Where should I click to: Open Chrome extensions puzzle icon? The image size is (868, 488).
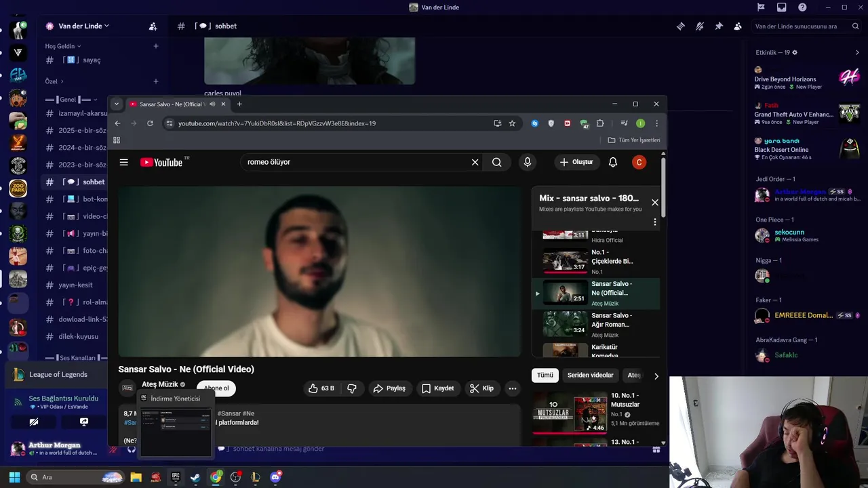600,123
